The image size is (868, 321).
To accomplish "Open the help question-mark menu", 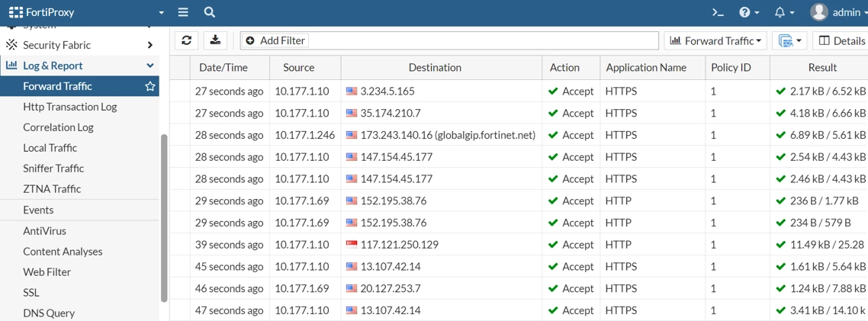I will [x=749, y=12].
